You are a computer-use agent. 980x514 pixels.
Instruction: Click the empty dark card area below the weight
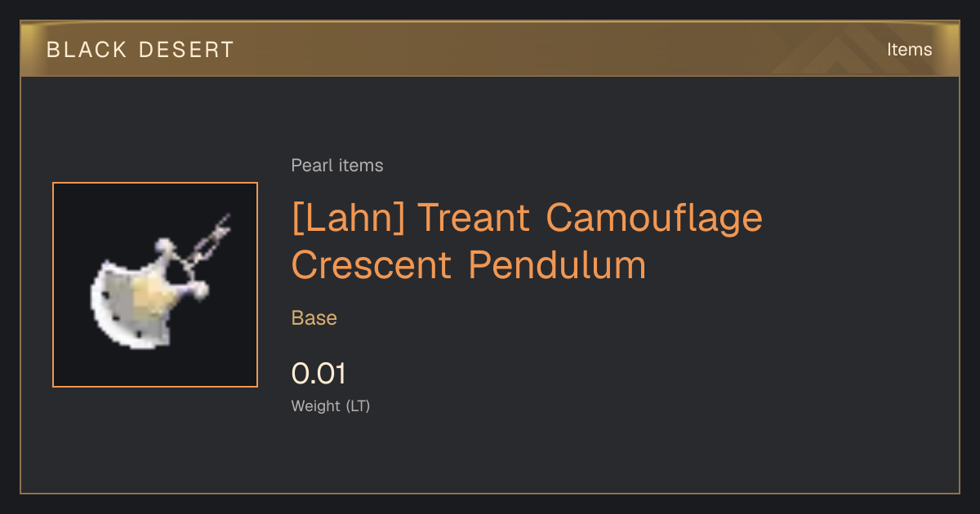(572, 453)
